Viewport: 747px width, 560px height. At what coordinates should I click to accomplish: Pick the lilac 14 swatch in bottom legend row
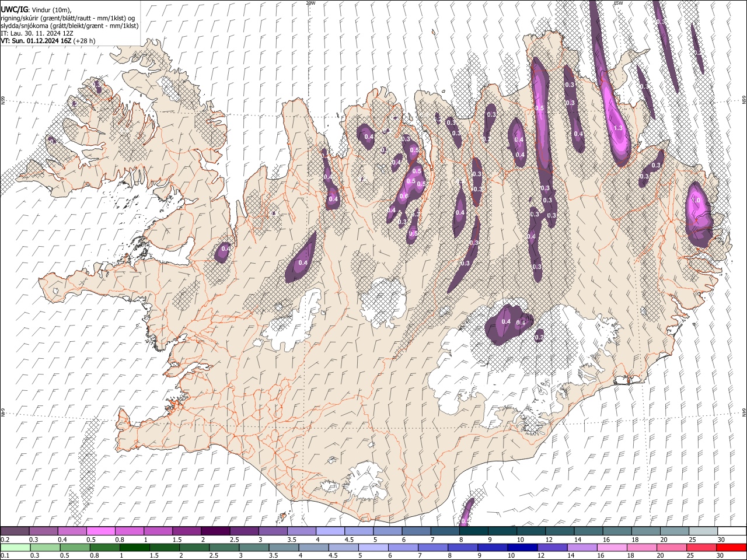pos(582,548)
